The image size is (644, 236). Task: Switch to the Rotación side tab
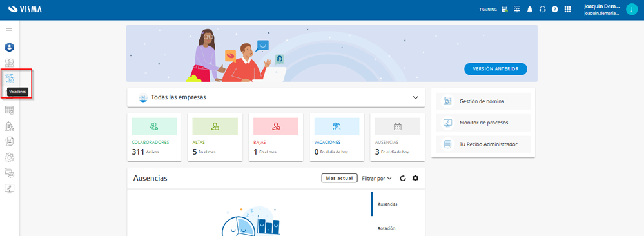[387, 228]
